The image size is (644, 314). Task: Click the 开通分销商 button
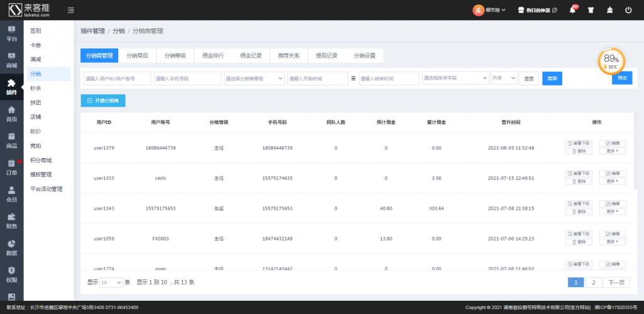tap(103, 100)
